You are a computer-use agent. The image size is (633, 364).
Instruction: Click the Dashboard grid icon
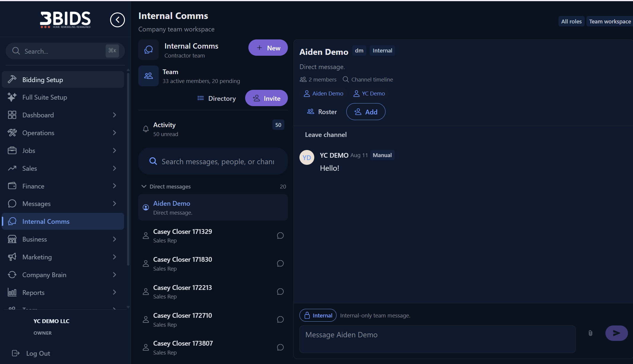[12, 115]
